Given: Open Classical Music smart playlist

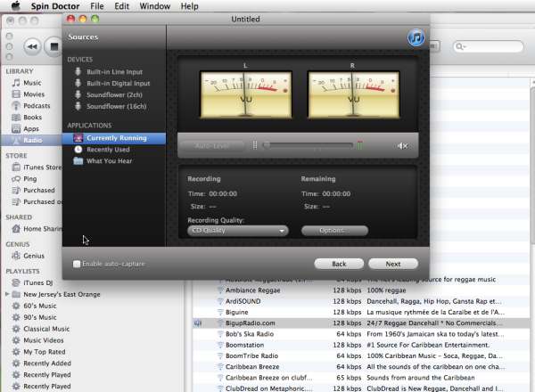Looking at the screenshot, I should [x=46, y=329].
